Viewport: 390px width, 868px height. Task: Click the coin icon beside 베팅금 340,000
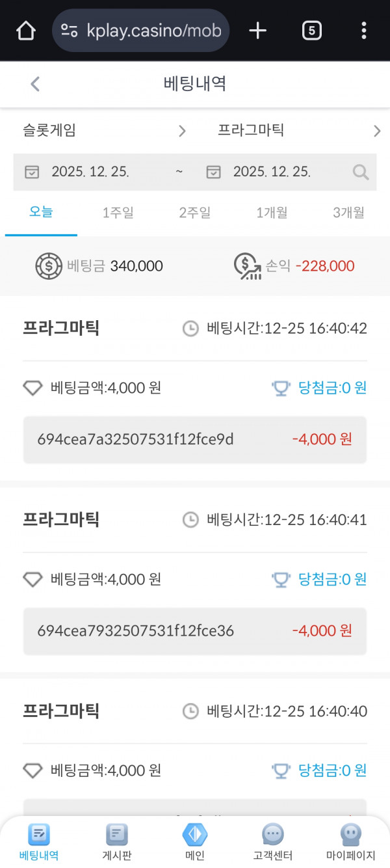[x=47, y=265]
